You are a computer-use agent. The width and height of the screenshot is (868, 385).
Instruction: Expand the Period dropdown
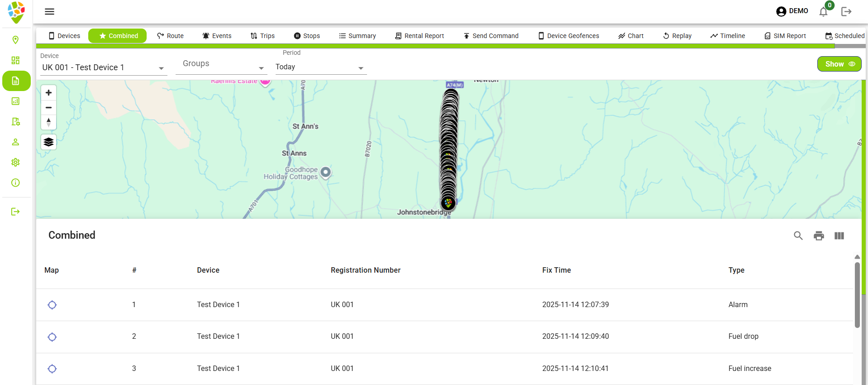click(361, 68)
